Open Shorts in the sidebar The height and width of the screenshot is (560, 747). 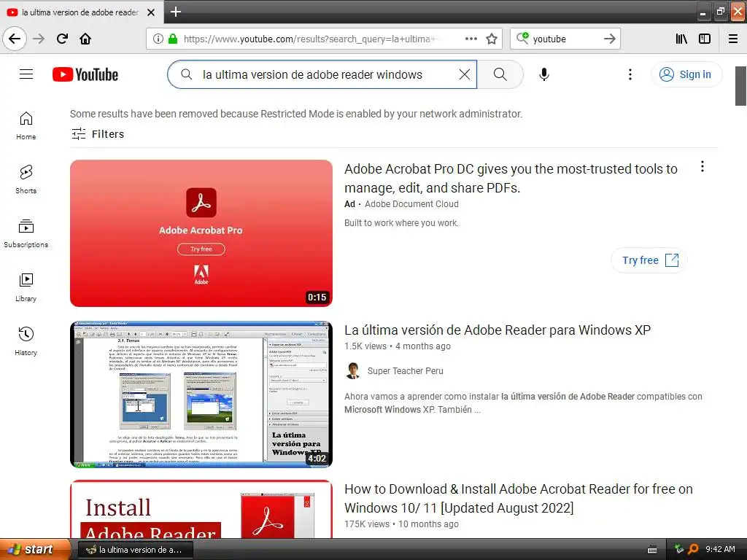(x=26, y=179)
